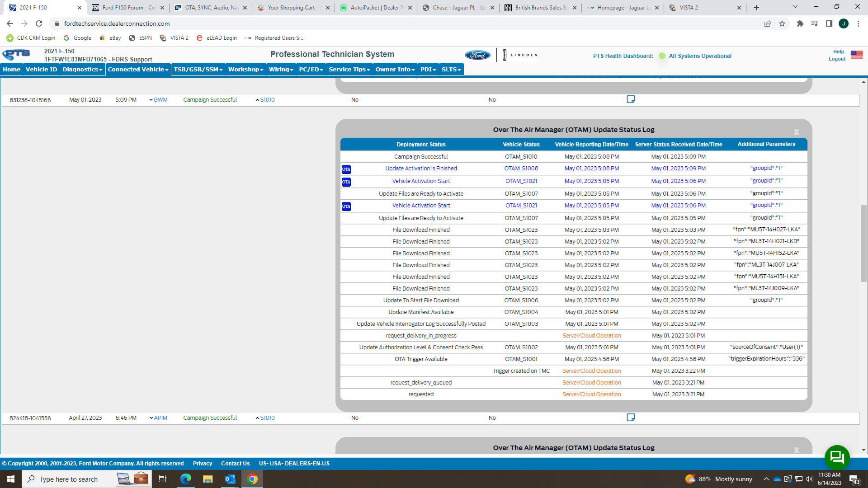The height and width of the screenshot is (488, 868).
Task: Click the note icon in row 824418-1041556
Action: click(x=631, y=418)
